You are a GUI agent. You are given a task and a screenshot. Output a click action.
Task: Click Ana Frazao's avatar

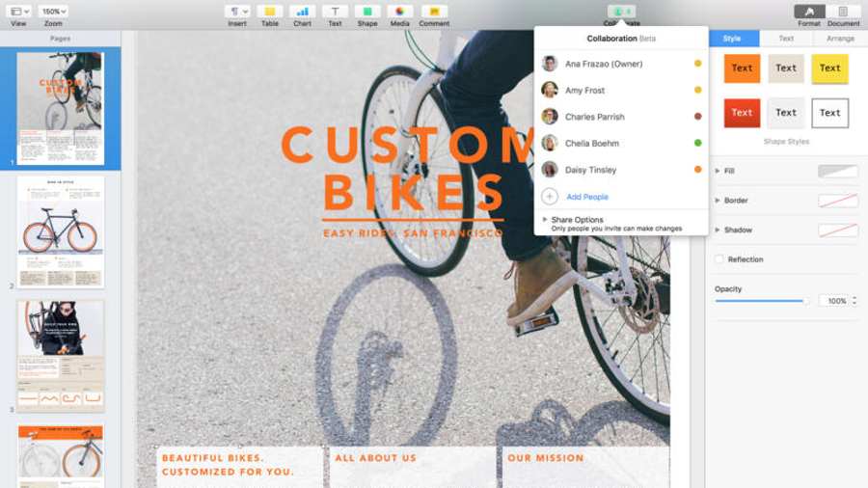(x=549, y=64)
